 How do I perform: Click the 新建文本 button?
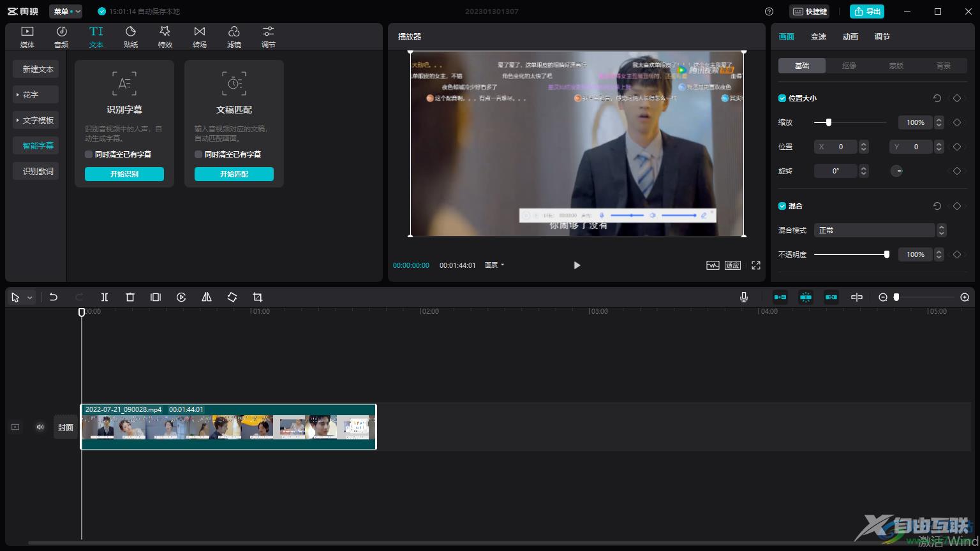(x=36, y=69)
